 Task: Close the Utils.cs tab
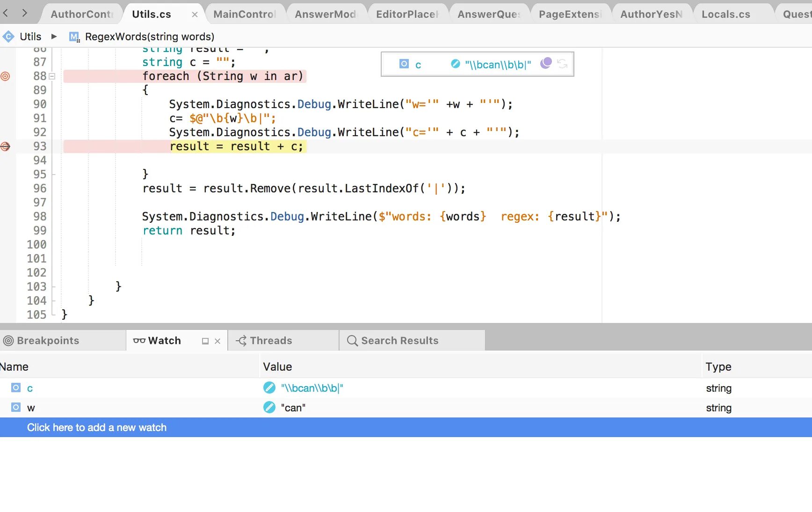coord(195,15)
